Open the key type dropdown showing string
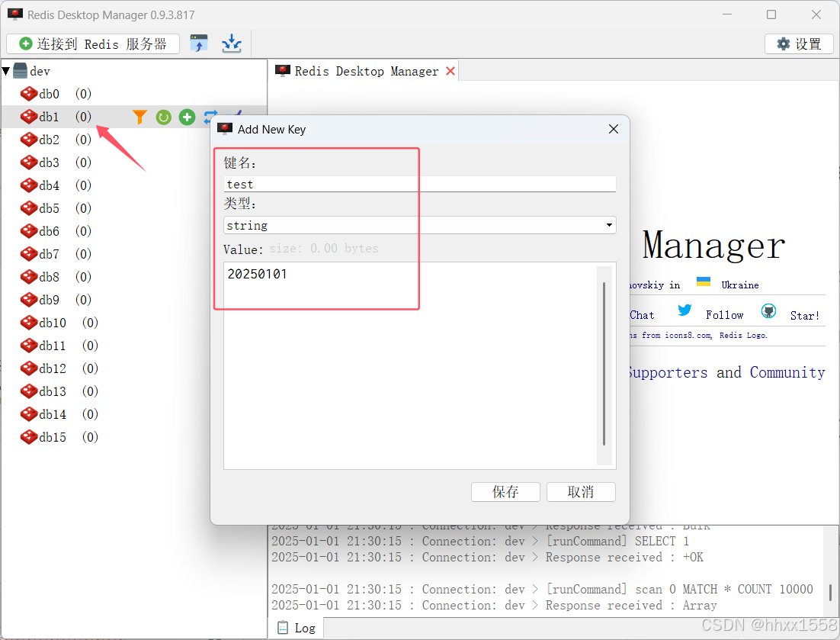The height and width of the screenshot is (640, 840). pyautogui.click(x=419, y=225)
